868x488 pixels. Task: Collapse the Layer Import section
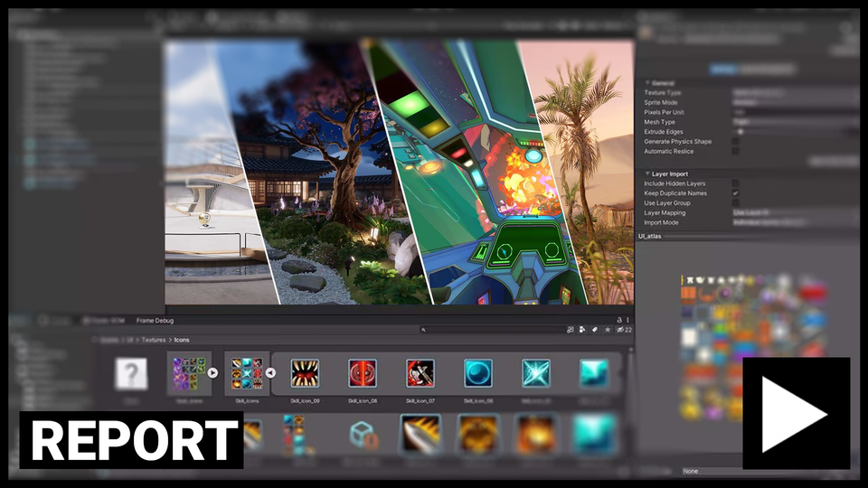(x=647, y=174)
